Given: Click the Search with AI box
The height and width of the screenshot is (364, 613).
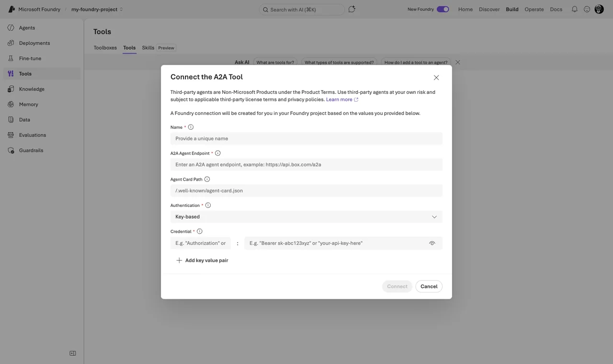Looking at the screenshot, I should (x=302, y=10).
